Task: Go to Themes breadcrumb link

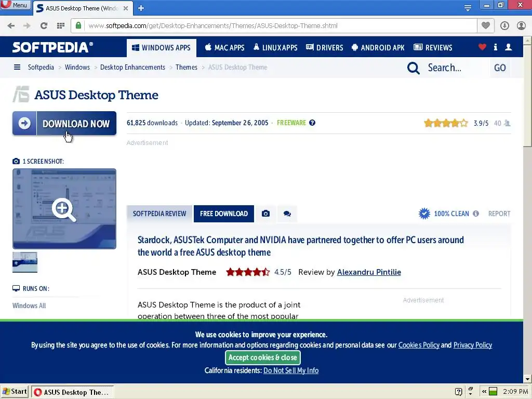Action: [x=187, y=67]
